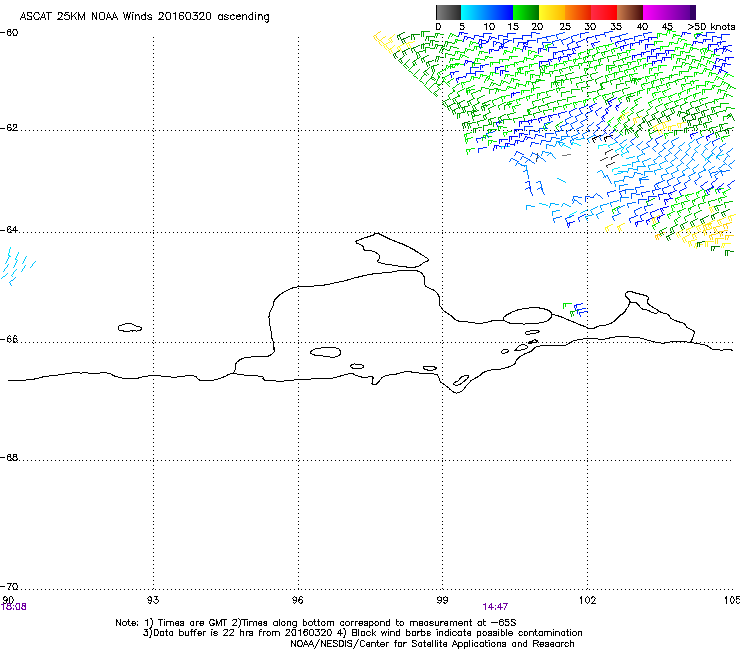The width and height of the screenshot is (740, 650).
Task: Click the latitude label -66
Action: 9,339
